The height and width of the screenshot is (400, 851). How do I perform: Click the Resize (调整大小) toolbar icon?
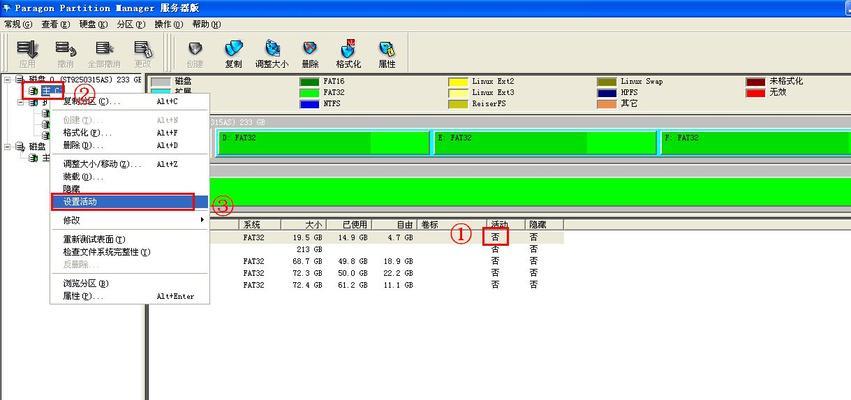[272, 49]
